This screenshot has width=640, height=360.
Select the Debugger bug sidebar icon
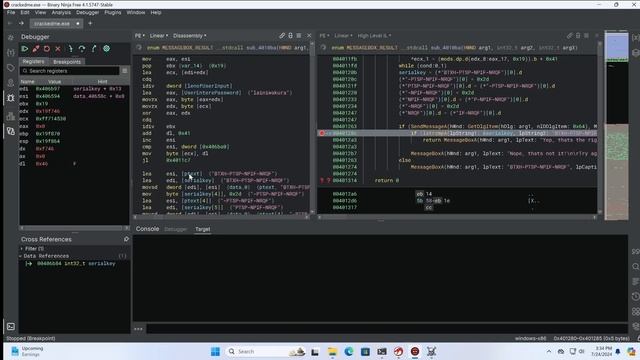tap(11, 98)
